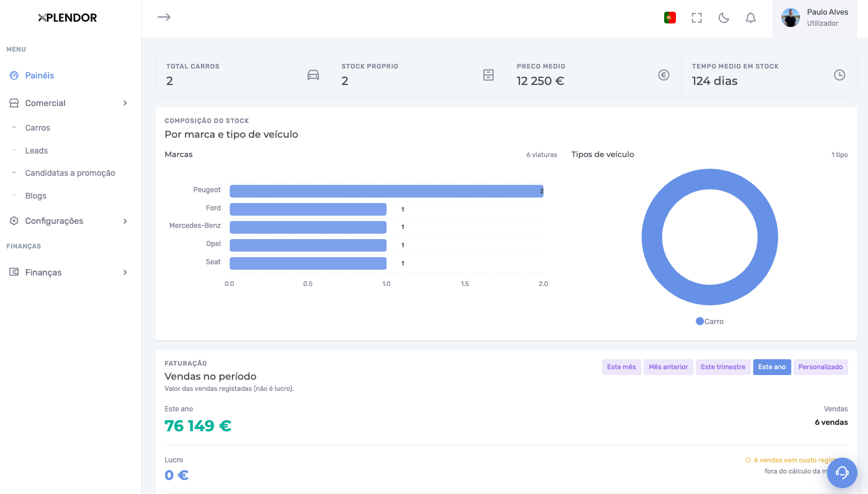The width and height of the screenshot is (868, 494).
Task: Click the euro icon in Preco Medio card
Action: click(x=664, y=75)
